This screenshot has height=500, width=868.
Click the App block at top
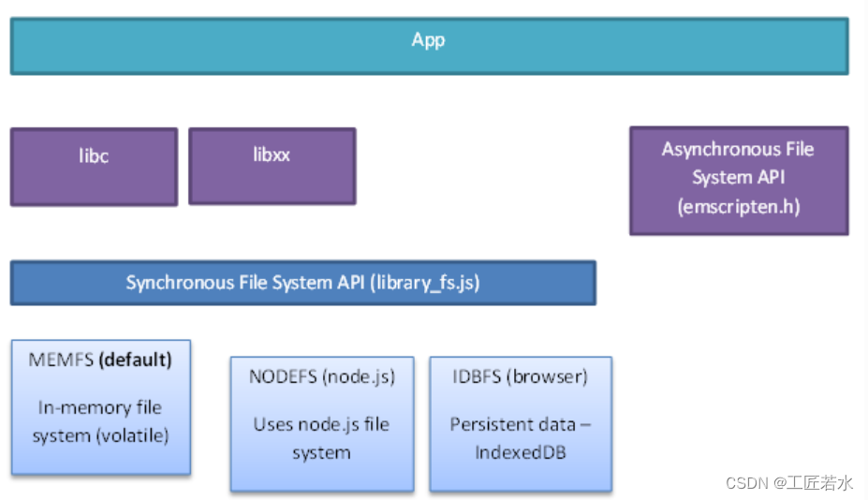[x=429, y=46]
